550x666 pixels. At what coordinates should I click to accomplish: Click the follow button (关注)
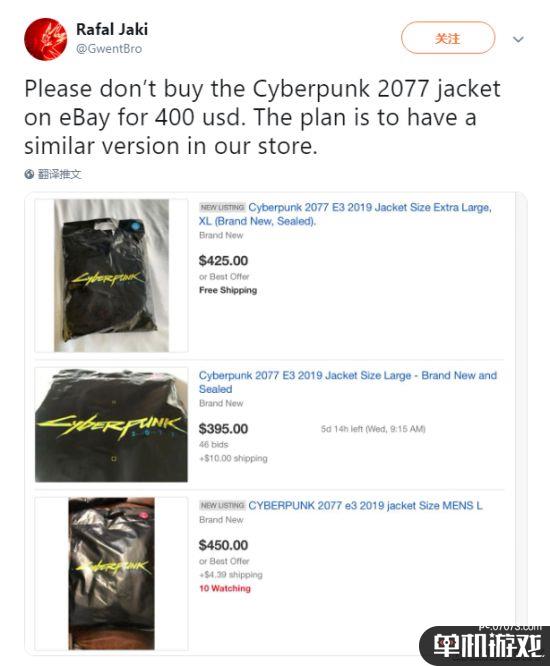pyautogui.click(x=448, y=38)
